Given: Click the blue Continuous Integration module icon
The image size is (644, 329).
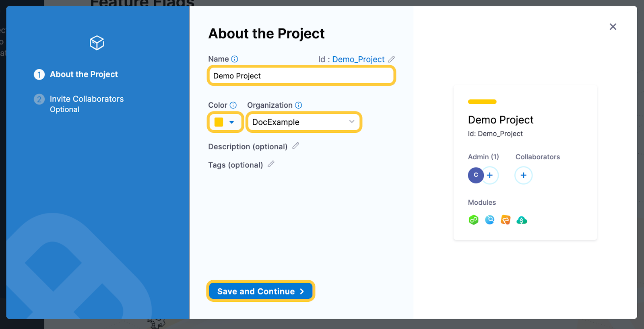Looking at the screenshot, I should pos(490,220).
